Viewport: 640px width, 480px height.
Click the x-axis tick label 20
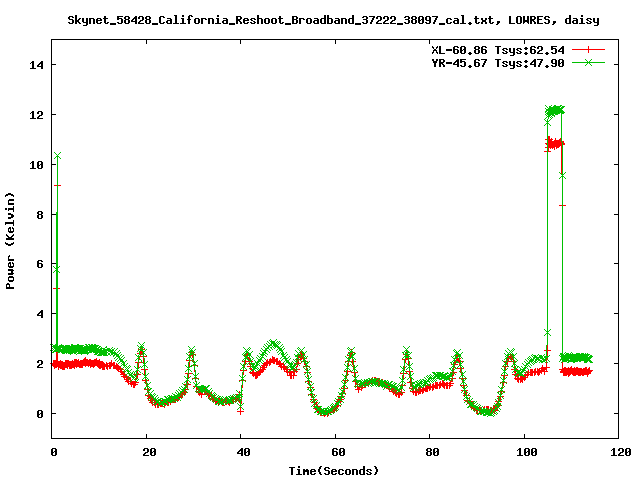pyautogui.click(x=149, y=452)
